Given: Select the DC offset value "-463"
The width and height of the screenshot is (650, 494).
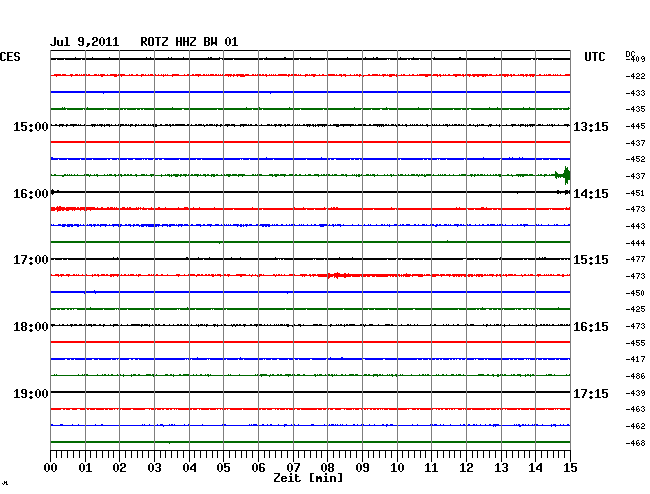Looking at the screenshot, I should coord(635,409).
